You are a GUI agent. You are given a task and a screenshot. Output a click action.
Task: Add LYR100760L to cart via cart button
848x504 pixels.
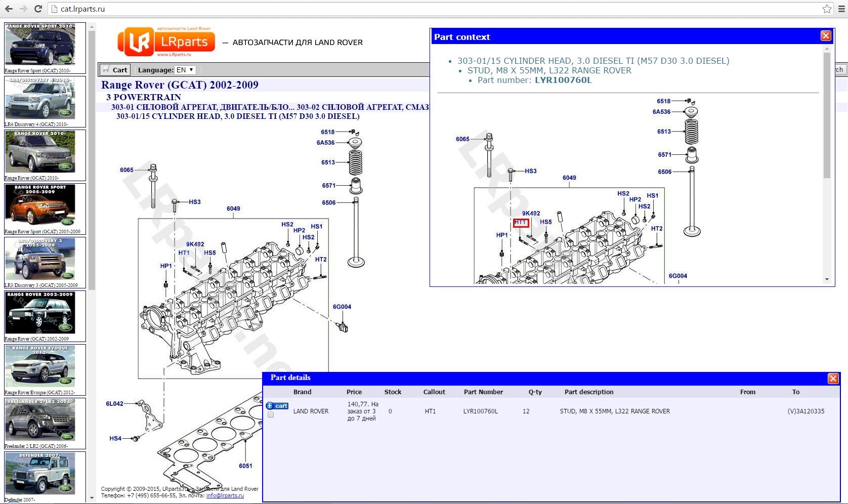pyautogui.click(x=277, y=406)
